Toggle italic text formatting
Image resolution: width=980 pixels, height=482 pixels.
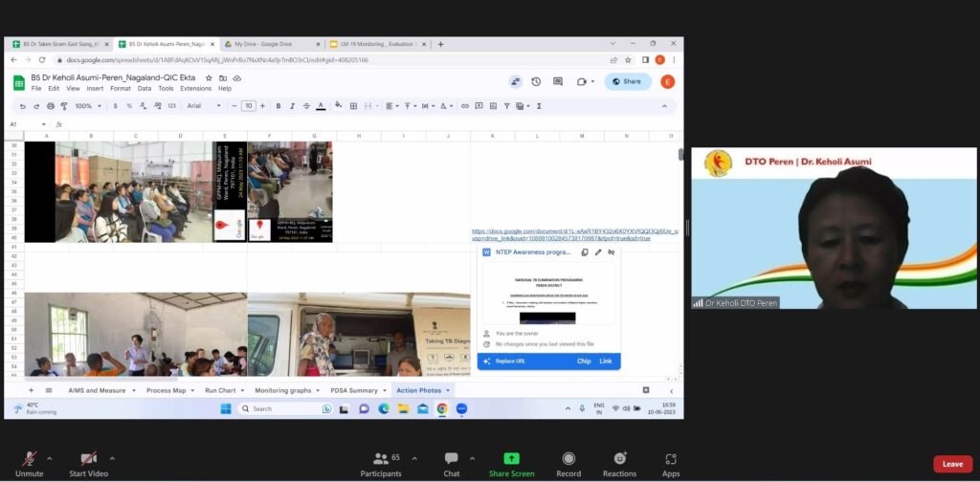coord(292,106)
